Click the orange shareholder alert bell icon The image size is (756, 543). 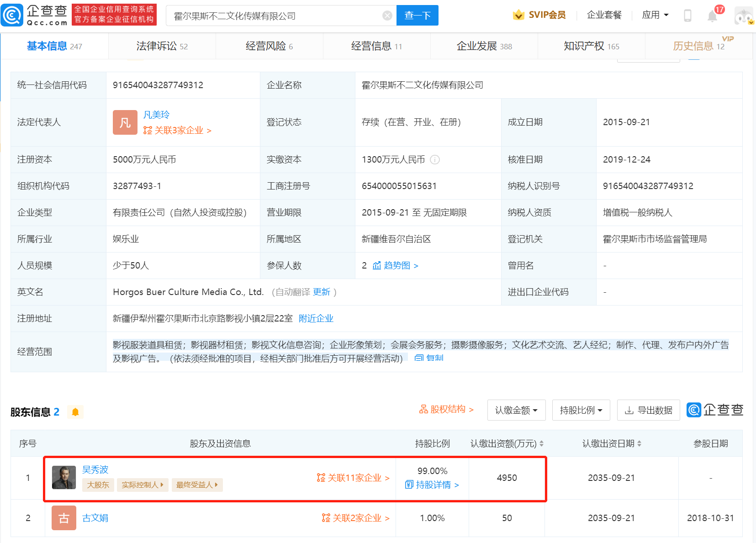[x=75, y=412]
